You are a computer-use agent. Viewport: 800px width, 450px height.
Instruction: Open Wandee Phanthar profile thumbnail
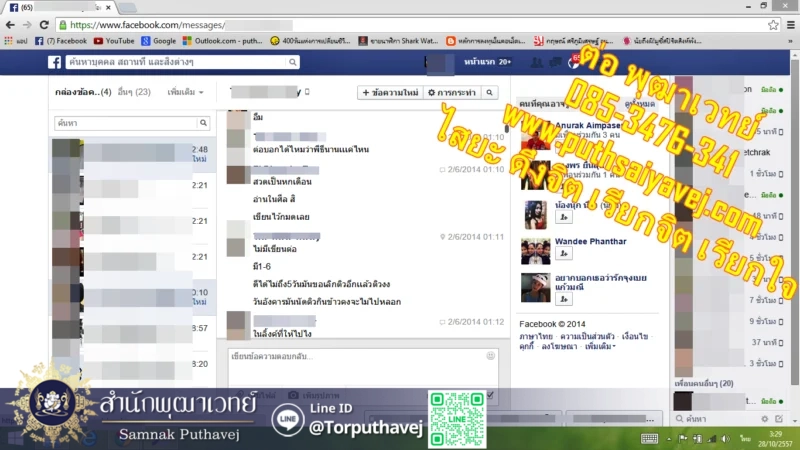click(x=535, y=251)
